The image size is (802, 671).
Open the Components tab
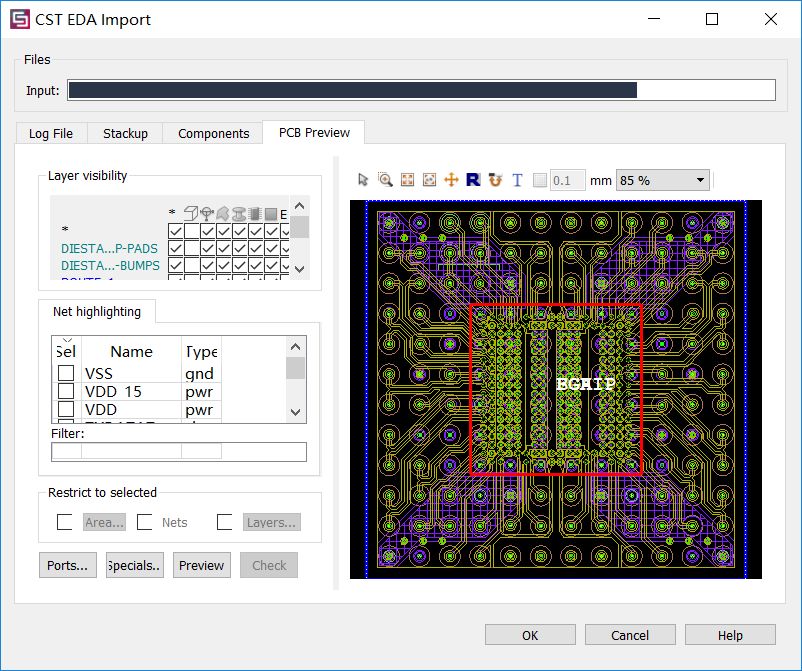(x=213, y=133)
